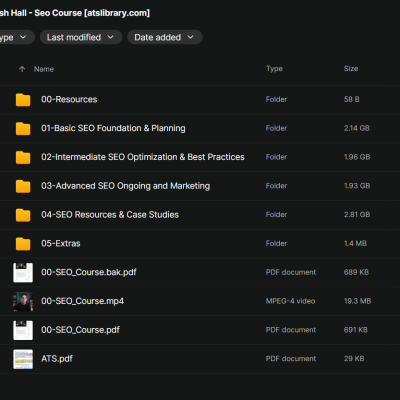Open 04-SEO Resources & Case Studies
The width and height of the screenshot is (400, 400).
(x=110, y=215)
